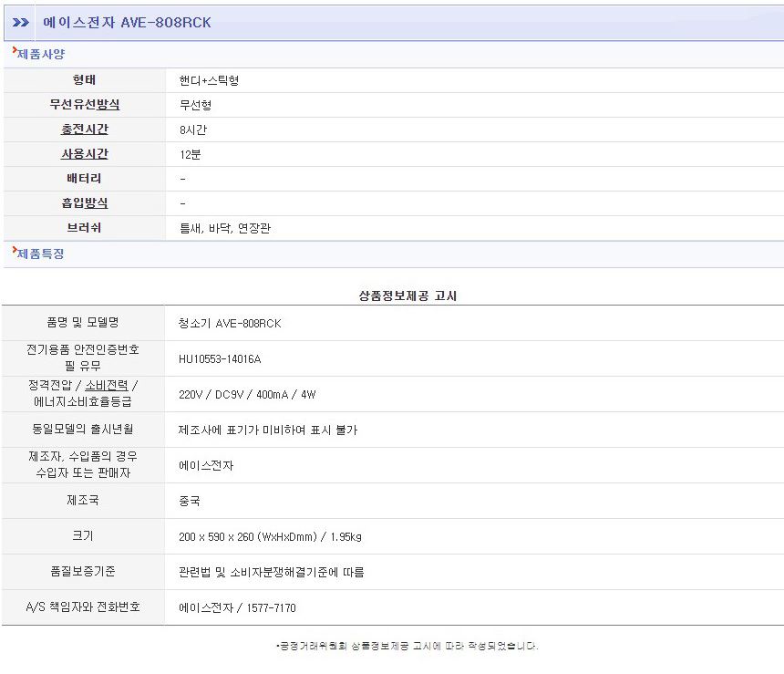Select the 200 x 590 x 260 size value
This screenshot has height=674, width=784.
270,537
